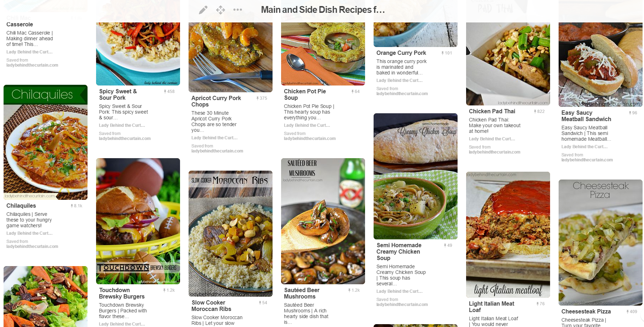Click the Orange Curry Pork title

(401, 53)
